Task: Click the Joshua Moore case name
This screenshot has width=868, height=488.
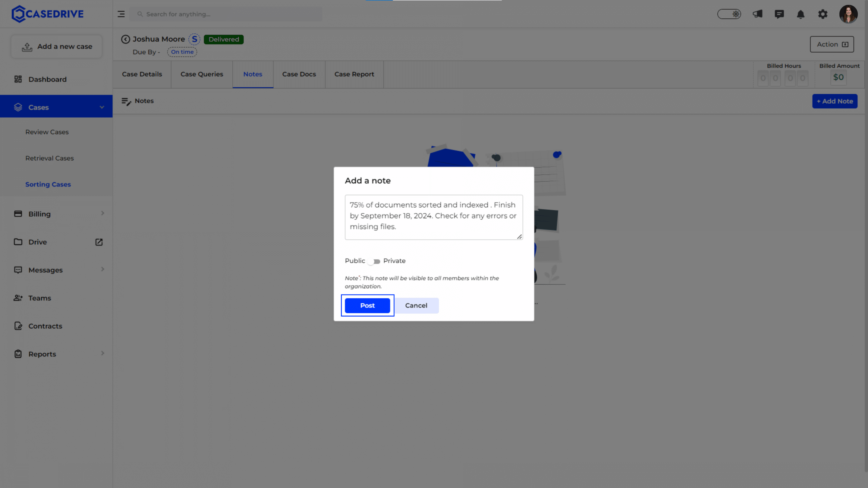Action: click(x=159, y=39)
